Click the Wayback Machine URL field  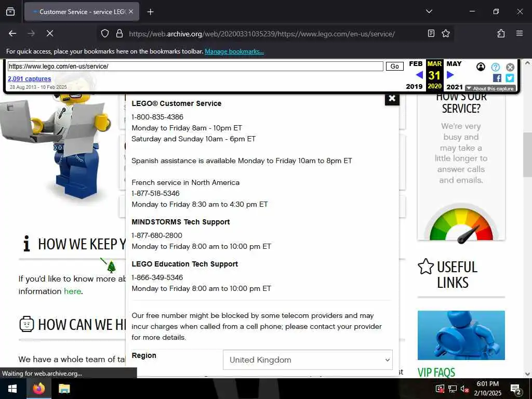click(195, 66)
